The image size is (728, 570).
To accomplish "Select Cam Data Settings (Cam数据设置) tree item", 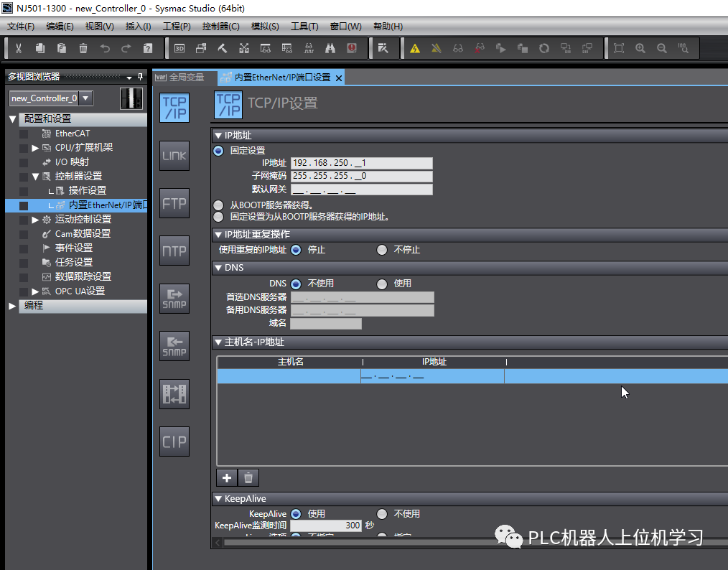I will [x=83, y=234].
